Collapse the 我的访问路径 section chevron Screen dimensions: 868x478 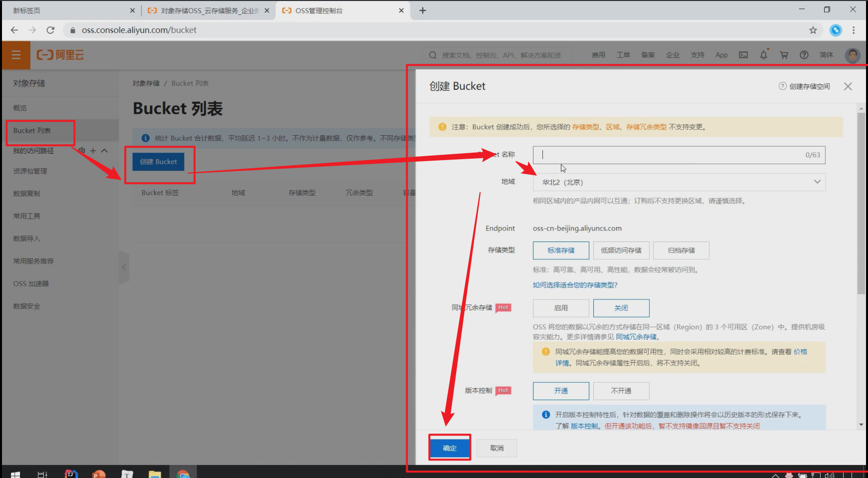point(104,151)
